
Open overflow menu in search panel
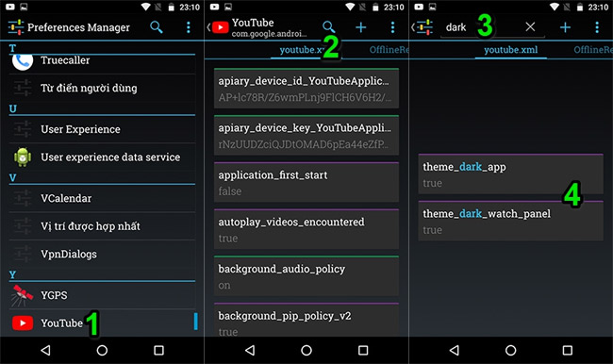(x=597, y=27)
